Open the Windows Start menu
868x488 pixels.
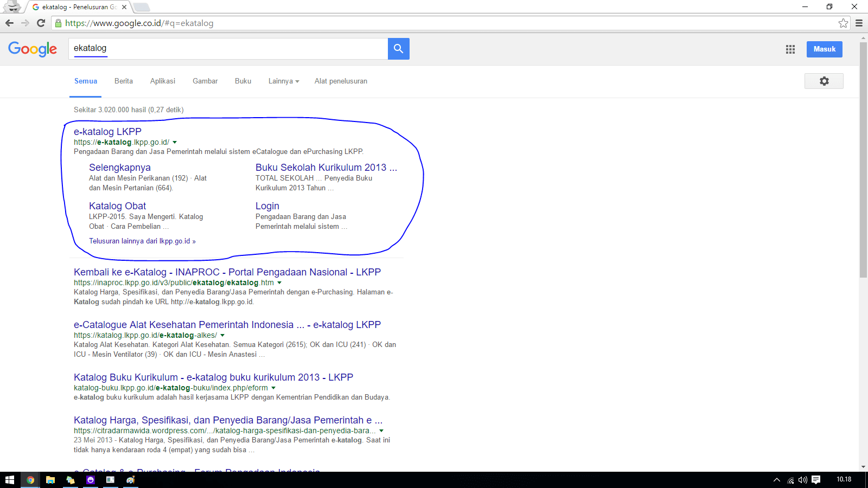(10, 480)
